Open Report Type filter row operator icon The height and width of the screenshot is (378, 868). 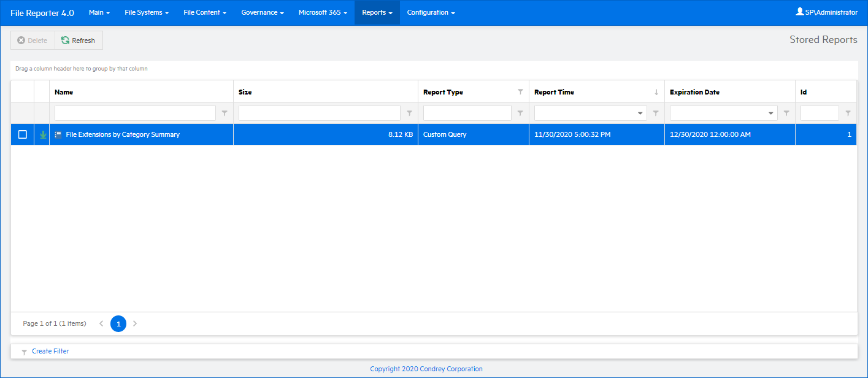pos(520,113)
